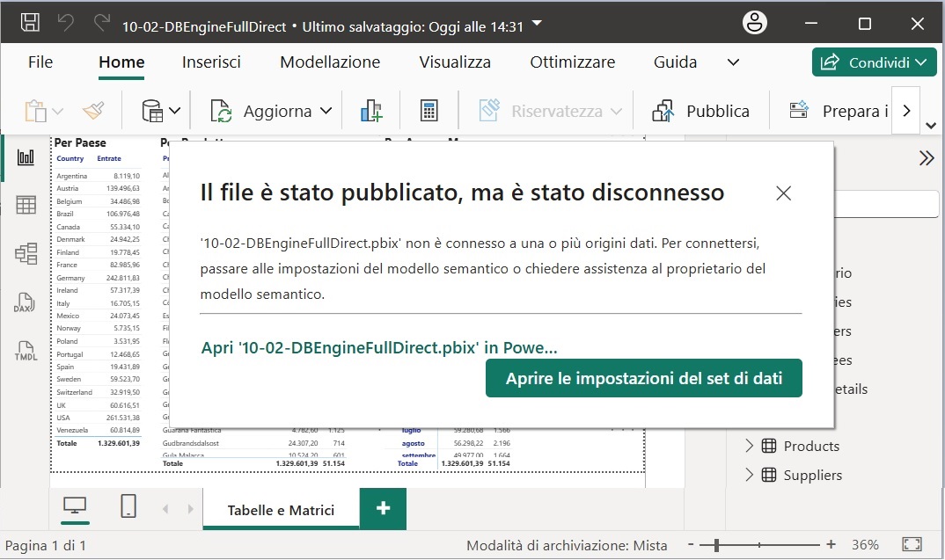The image size is (945, 560).
Task: Click the Format Painter brush icon
Action: (92, 112)
